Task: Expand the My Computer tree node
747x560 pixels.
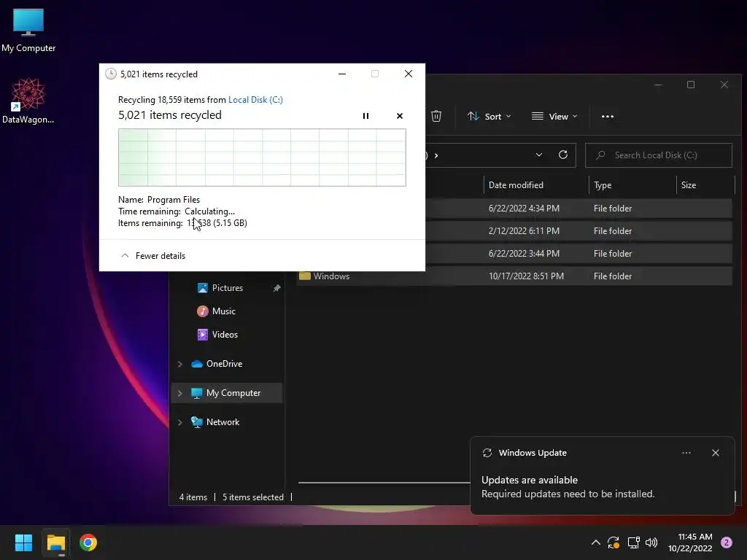Action: tap(180, 393)
